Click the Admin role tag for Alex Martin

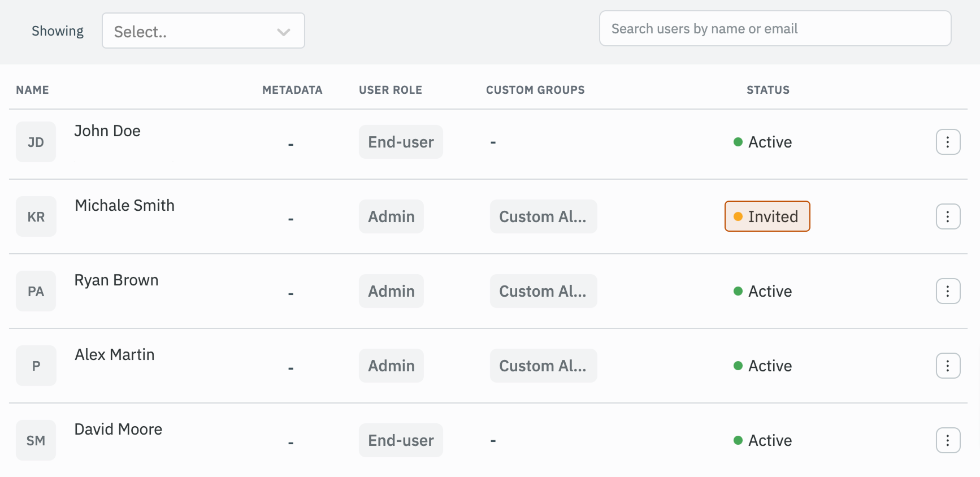391,366
